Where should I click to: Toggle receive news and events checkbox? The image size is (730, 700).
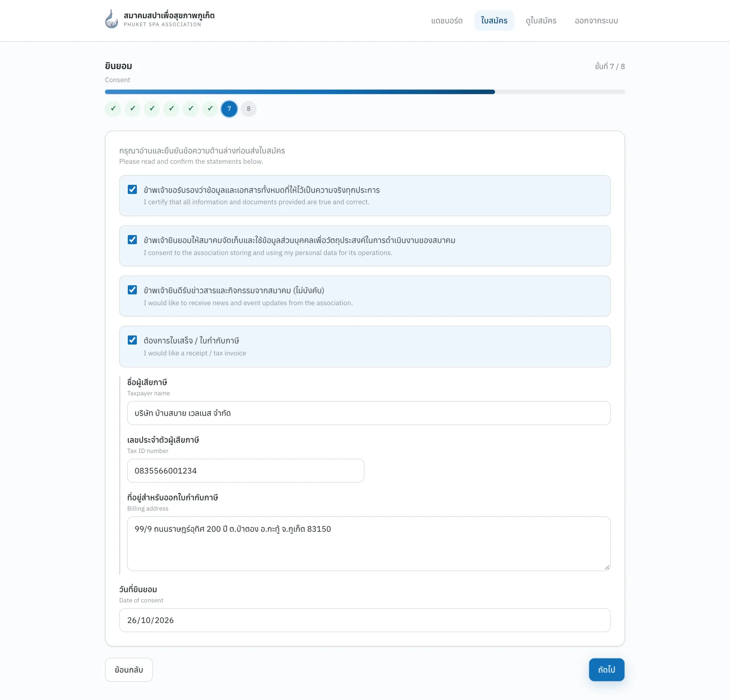[132, 290]
